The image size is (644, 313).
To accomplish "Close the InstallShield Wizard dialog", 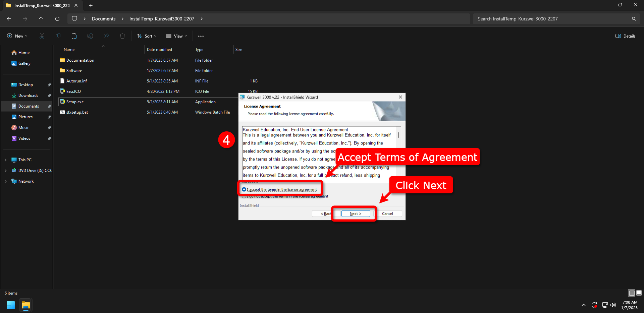I will pyautogui.click(x=400, y=97).
